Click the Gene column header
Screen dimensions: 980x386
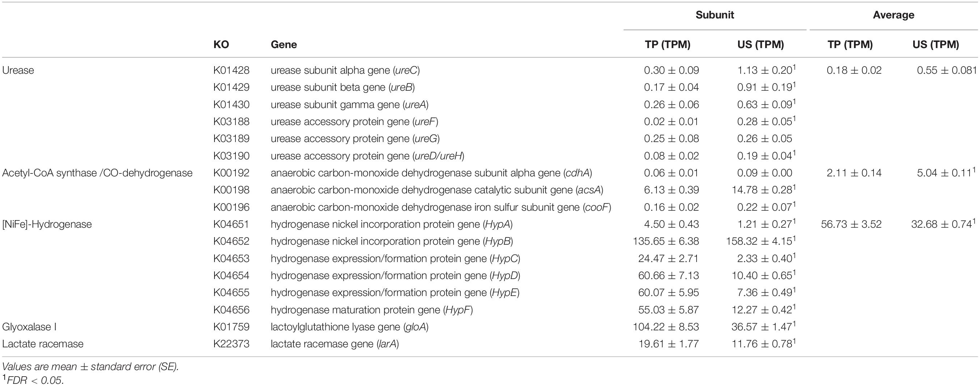pyautogui.click(x=284, y=44)
